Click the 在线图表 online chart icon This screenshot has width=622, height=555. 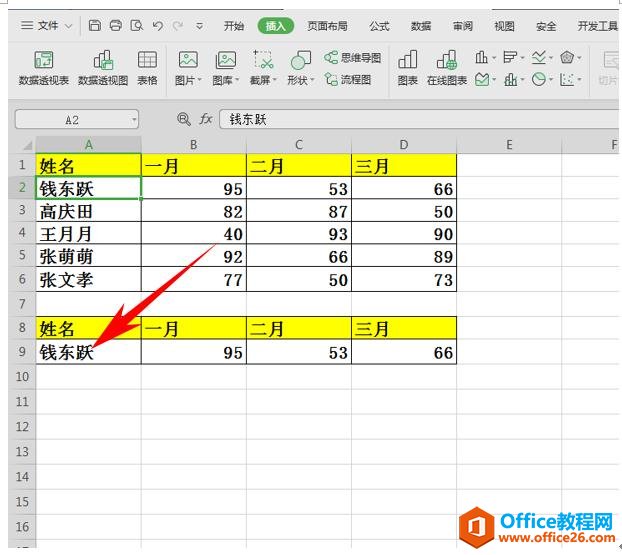(447, 68)
